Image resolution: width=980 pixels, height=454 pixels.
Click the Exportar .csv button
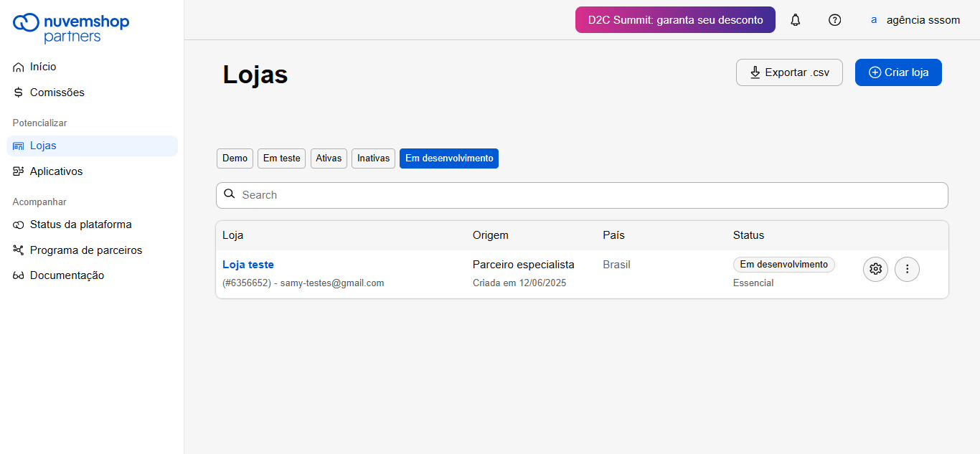789,72
